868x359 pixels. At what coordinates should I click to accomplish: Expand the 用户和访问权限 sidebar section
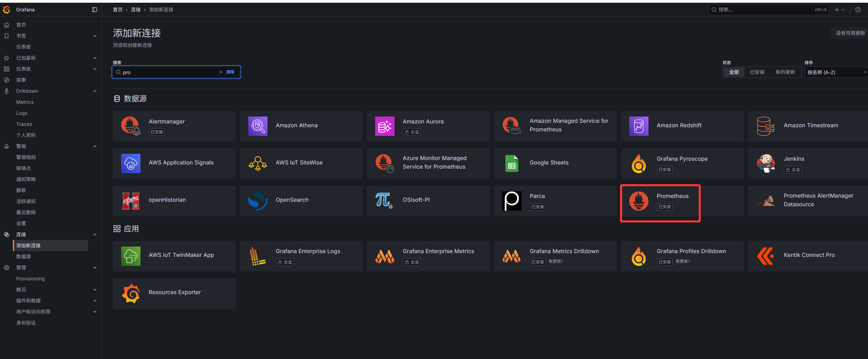pyautogui.click(x=95, y=312)
